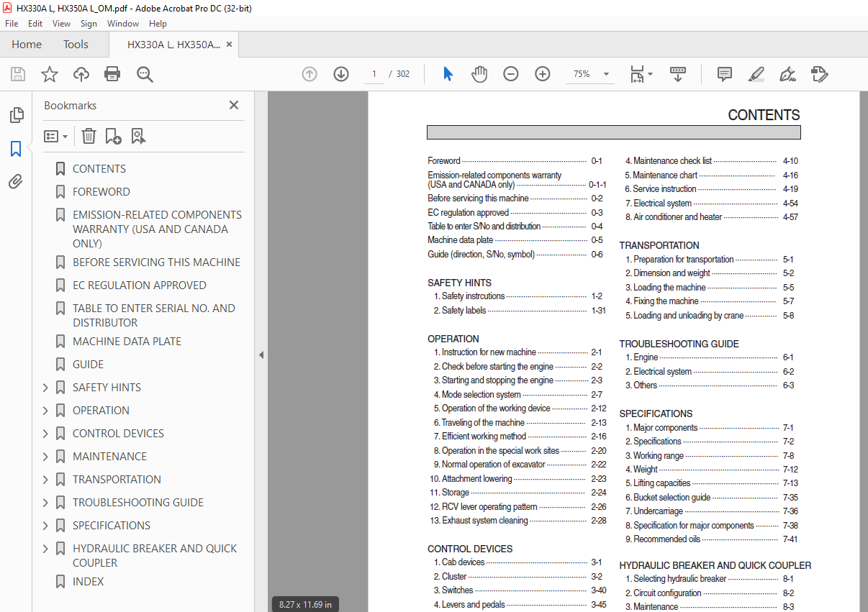Select the arrow Selection tool

coord(448,74)
